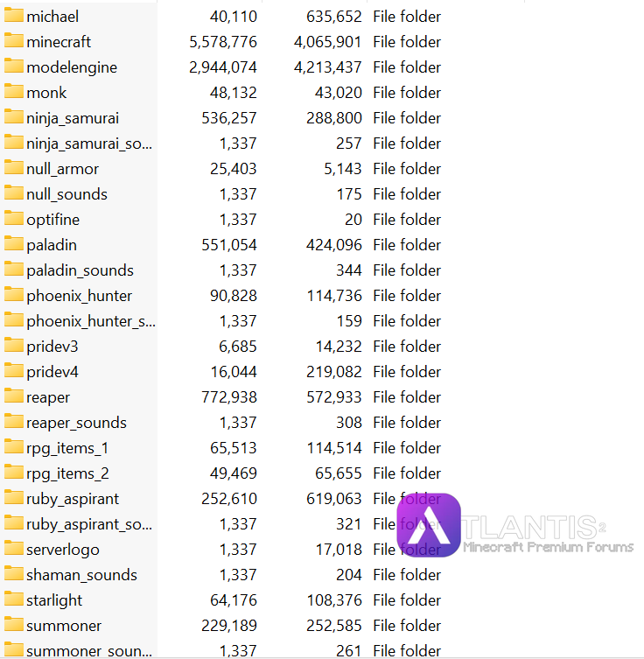Select the null_sounds folder icon

14,193
